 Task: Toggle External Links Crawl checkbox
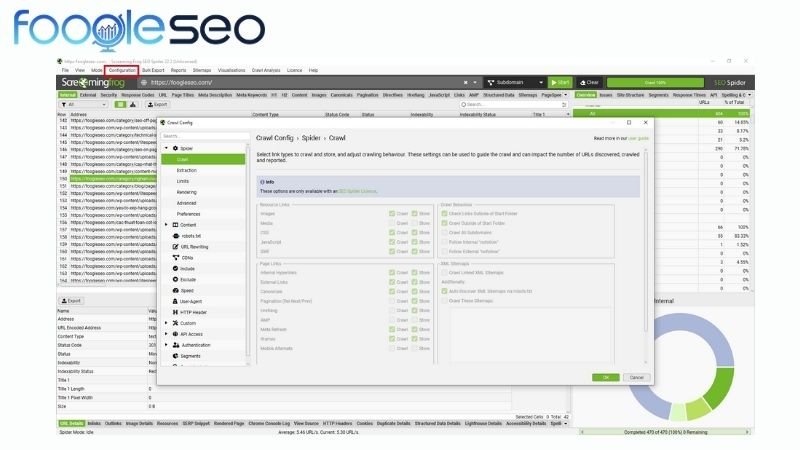pos(392,282)
